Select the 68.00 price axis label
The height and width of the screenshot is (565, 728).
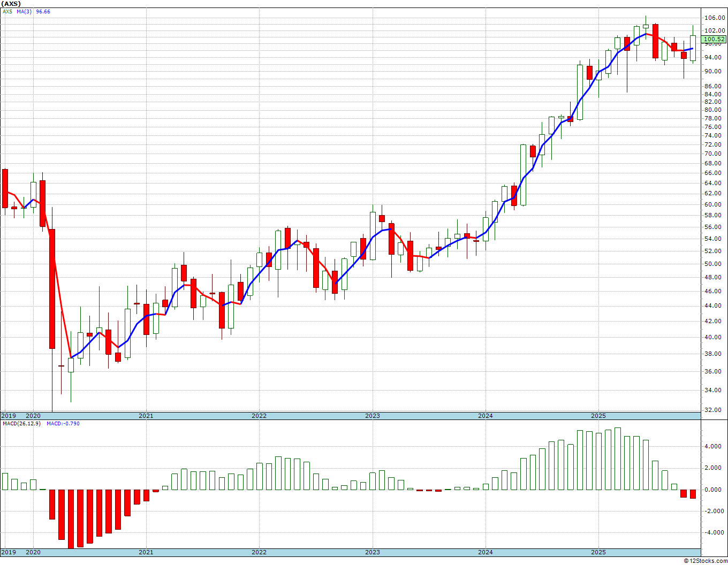tap(715, 163)
